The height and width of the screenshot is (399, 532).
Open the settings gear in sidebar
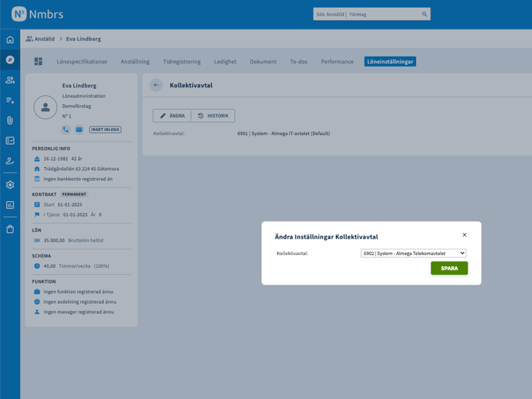click(10, 184)
